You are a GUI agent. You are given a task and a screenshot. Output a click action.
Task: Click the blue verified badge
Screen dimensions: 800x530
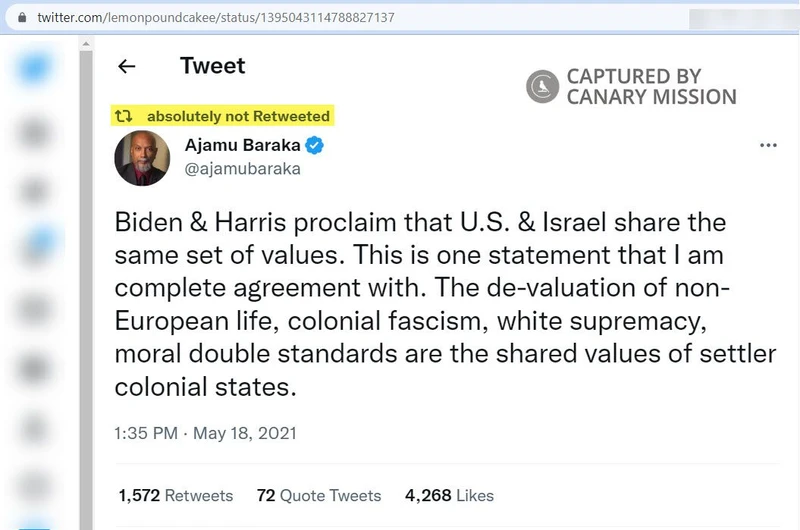tap(314, 145)
